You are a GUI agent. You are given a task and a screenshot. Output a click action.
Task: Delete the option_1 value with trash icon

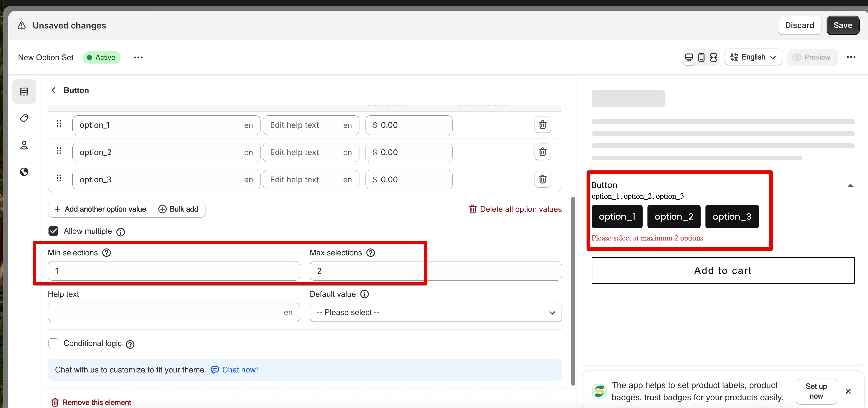[x=542, y=125]
